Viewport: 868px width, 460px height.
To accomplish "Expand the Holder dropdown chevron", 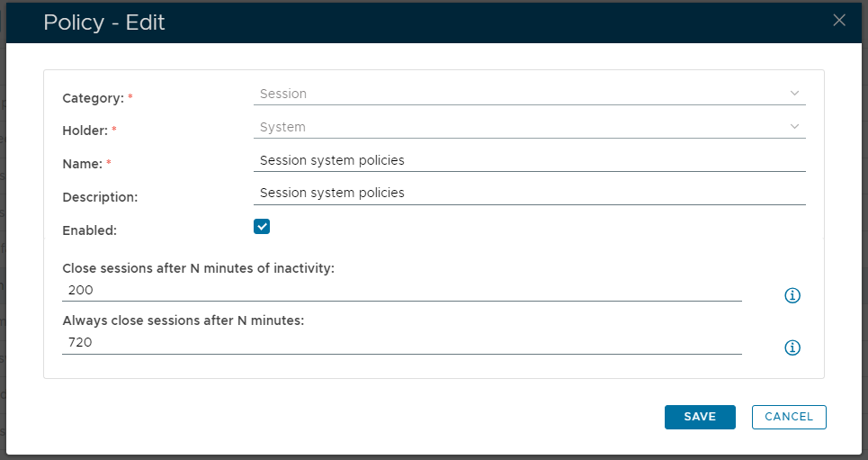I will (794, 127).
